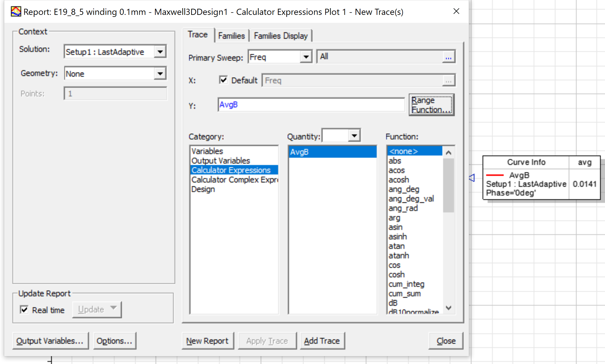605x364 pixels.
Task: Switch to the Families tab
Action: click(x=231, y=36)
